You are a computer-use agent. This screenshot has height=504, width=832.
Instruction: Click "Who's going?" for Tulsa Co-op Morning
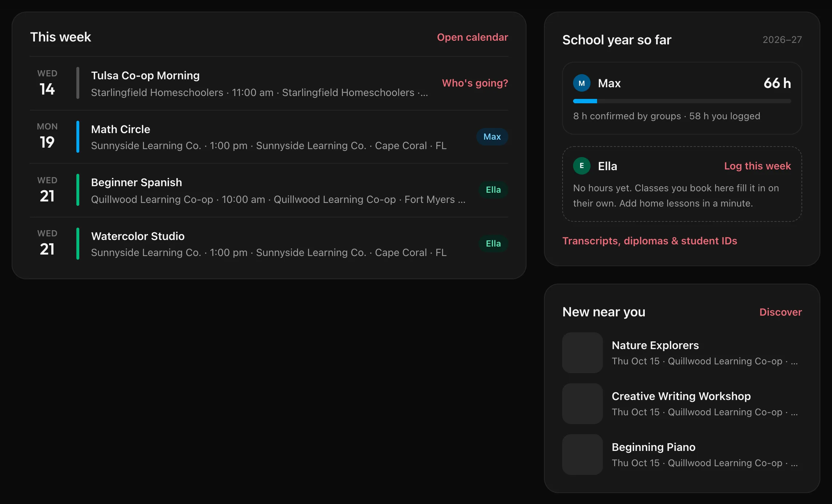(475, 83)
